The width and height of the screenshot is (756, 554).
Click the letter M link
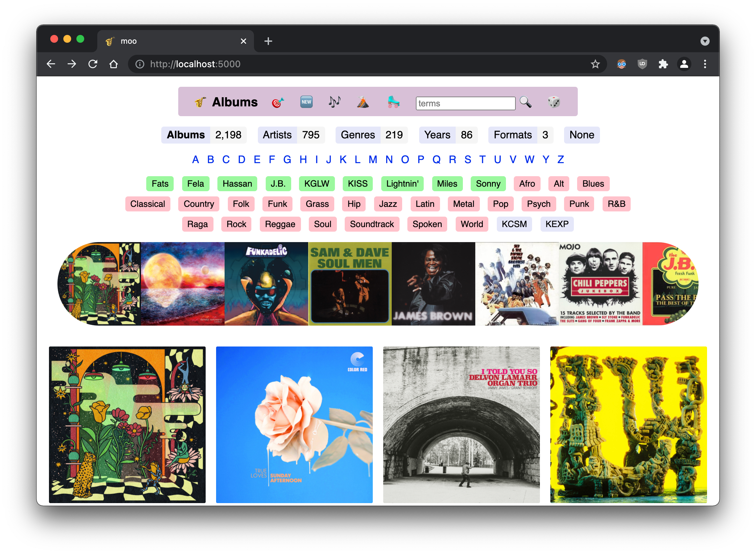pyautogui.click(x=372, y=160)
